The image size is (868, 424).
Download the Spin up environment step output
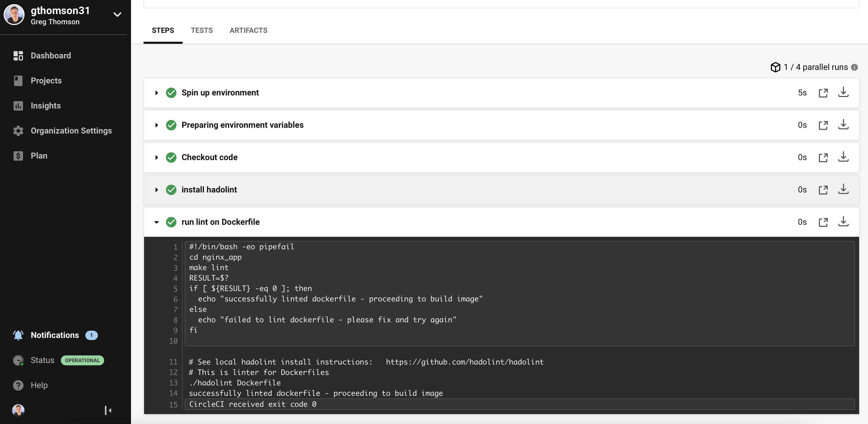[843, 92]
